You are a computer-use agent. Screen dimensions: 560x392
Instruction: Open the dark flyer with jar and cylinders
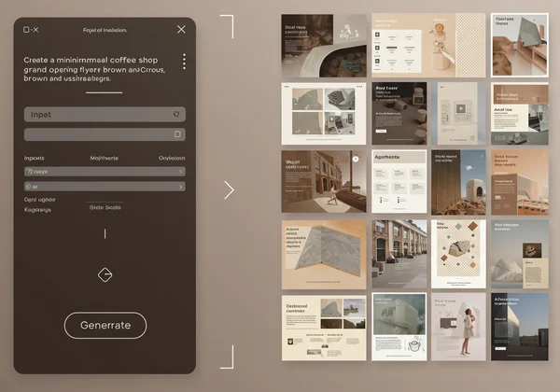click(x=399, y=114)
